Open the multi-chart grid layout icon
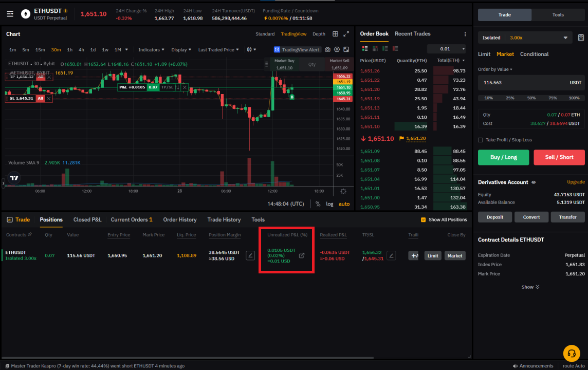The width and height of the screenshot is (588, 370). [335, 34]
